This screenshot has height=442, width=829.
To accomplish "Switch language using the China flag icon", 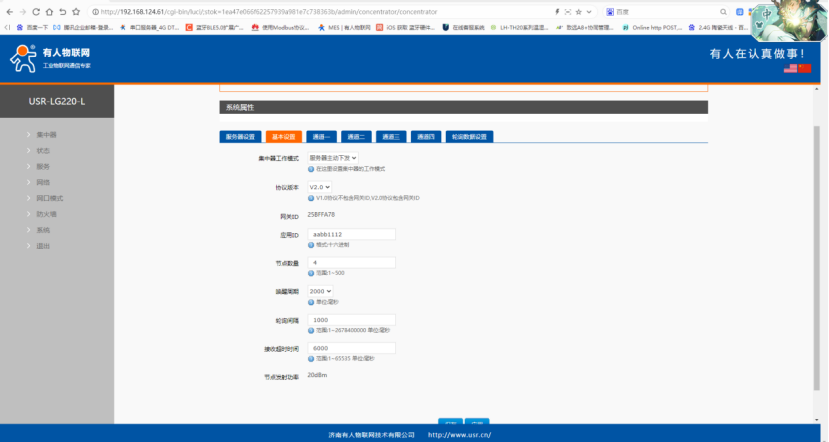I will coord(804,68).
